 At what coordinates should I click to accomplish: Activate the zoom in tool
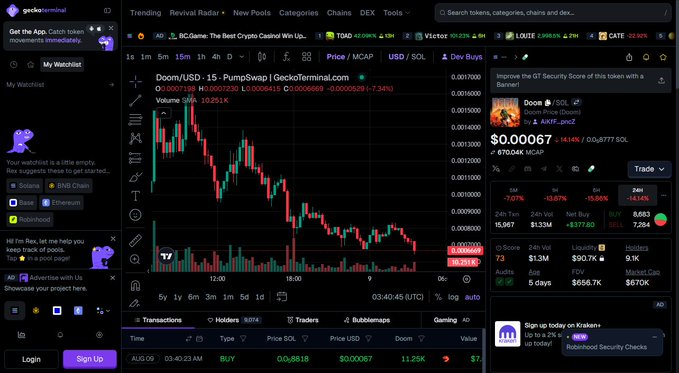(136, 259)
